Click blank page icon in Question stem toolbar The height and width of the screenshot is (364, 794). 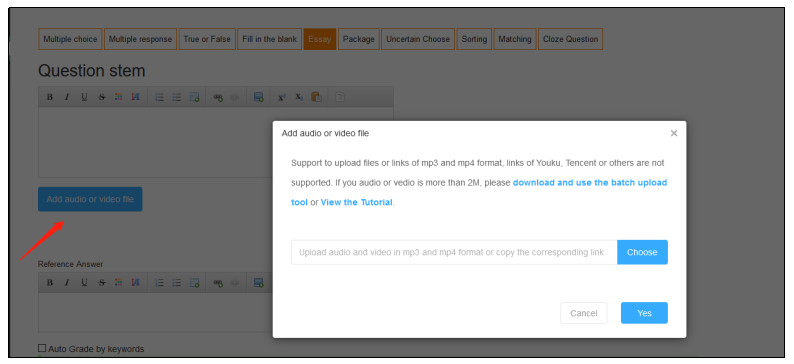[x=340, y=97]
